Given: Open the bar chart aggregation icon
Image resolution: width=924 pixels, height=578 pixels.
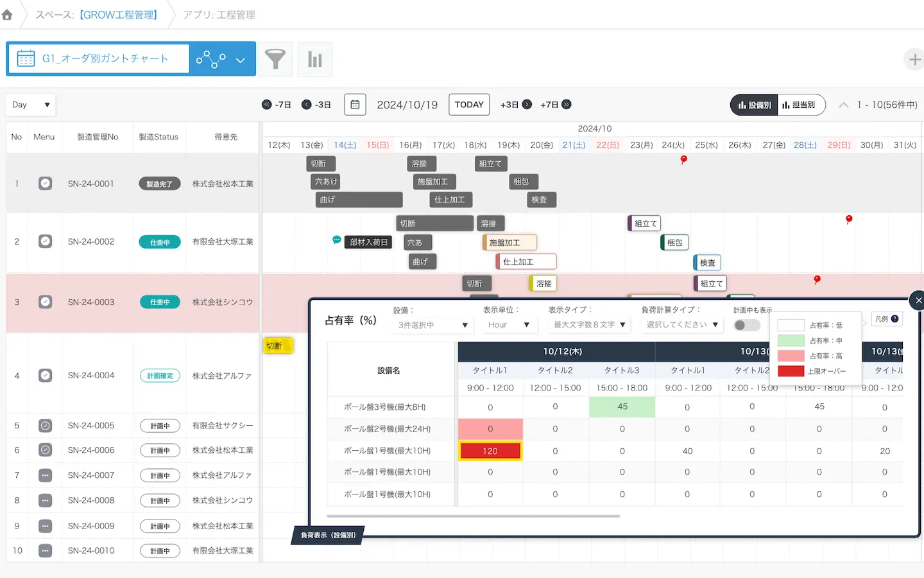Looking at the screenshot, I should tap(314, 59).
